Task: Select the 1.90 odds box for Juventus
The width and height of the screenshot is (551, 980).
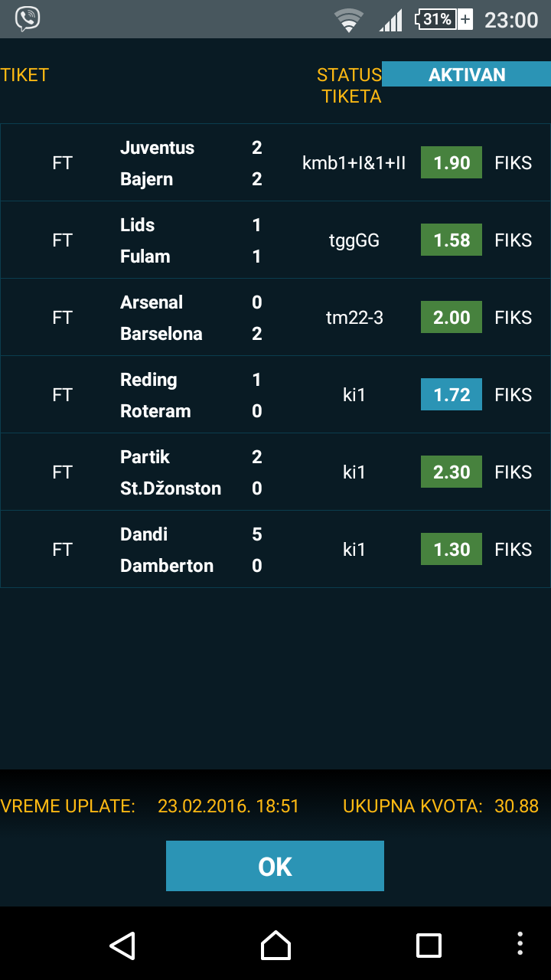Action: pos(452,163)
